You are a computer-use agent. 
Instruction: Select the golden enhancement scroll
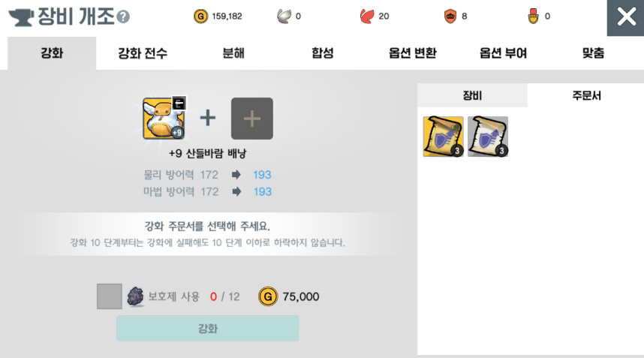pos(443,137)
